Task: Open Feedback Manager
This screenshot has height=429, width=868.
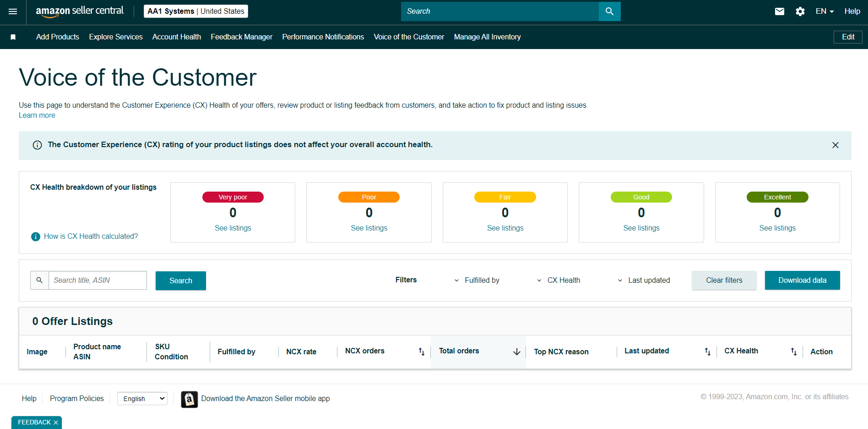Action: coord(242,37)
